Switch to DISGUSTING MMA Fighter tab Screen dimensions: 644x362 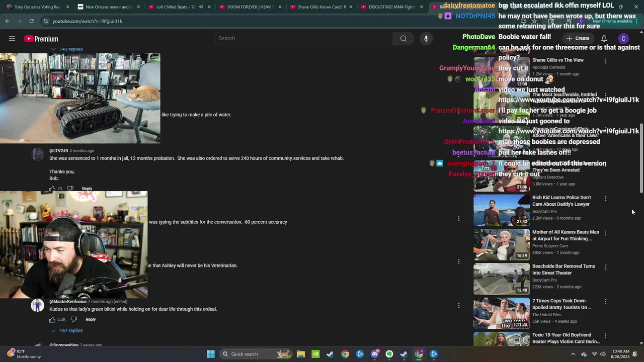[391, 7]
